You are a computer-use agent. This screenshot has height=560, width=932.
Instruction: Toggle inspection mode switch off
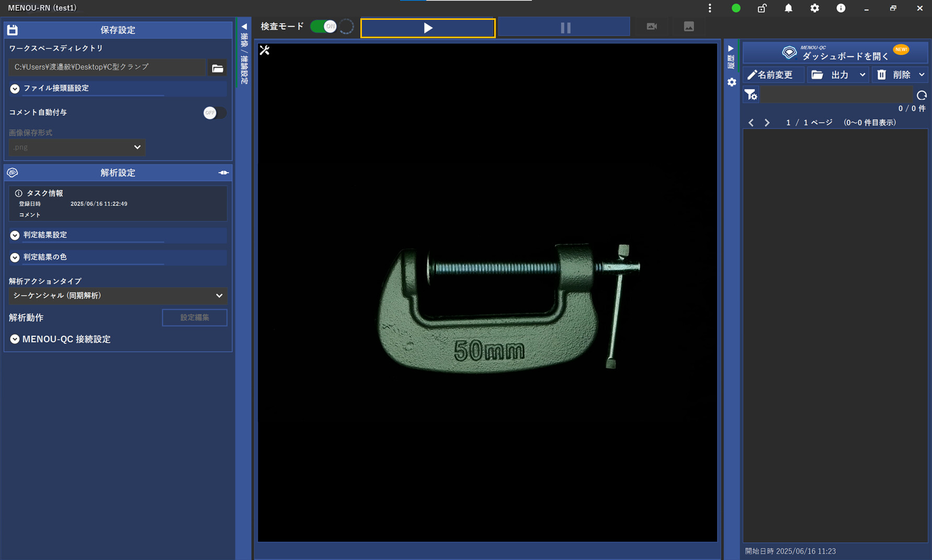[323, 27]
